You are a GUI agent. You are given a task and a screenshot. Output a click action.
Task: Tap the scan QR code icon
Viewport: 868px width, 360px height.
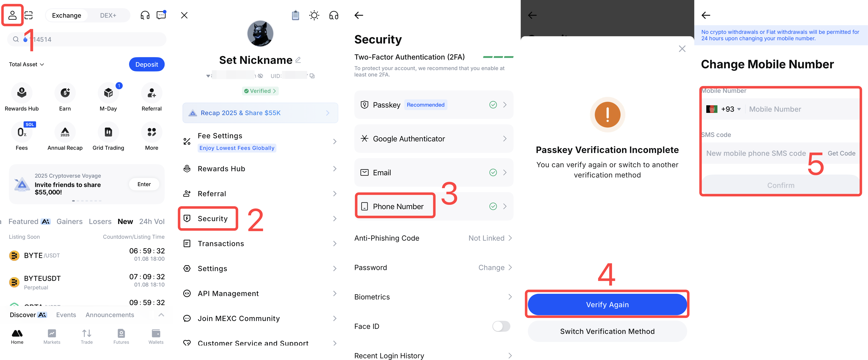[x=29, y=15]
